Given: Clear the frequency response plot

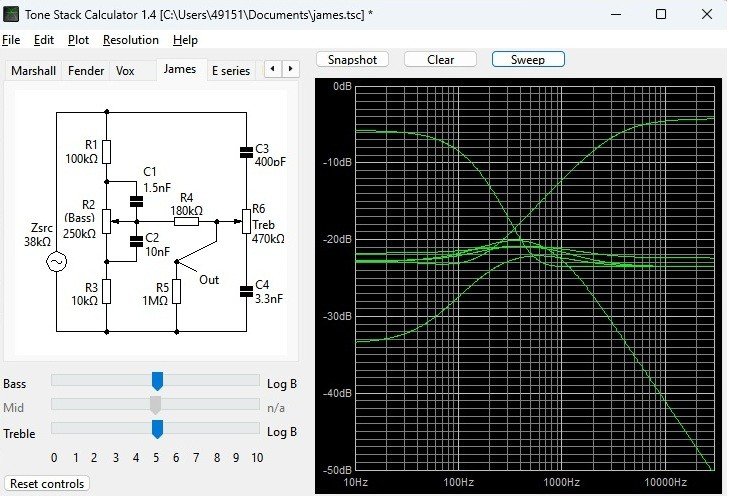Looking at the screenshot, I should [x=441, y=59].
